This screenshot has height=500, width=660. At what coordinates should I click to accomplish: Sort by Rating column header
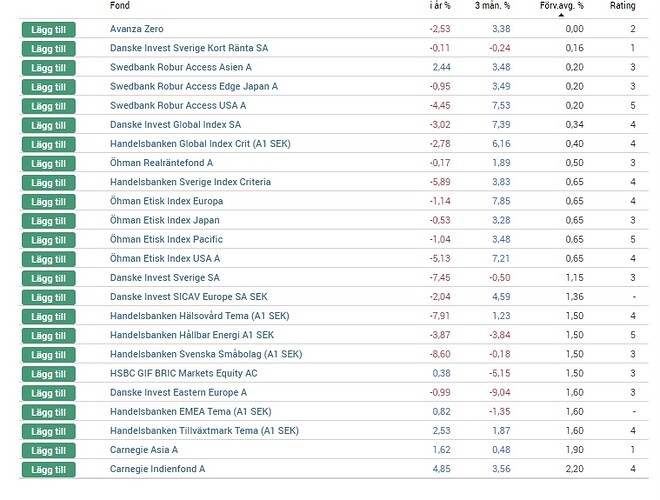click(622, 6)
